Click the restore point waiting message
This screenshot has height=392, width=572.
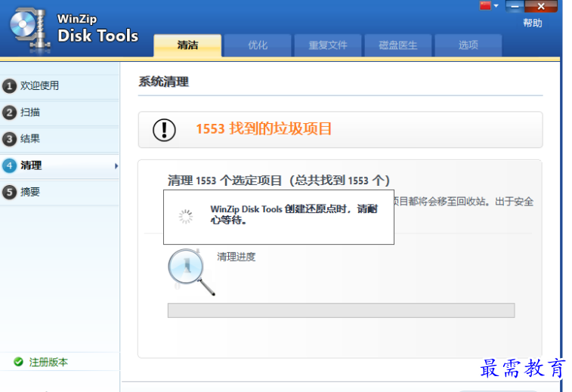pos(294,215)
